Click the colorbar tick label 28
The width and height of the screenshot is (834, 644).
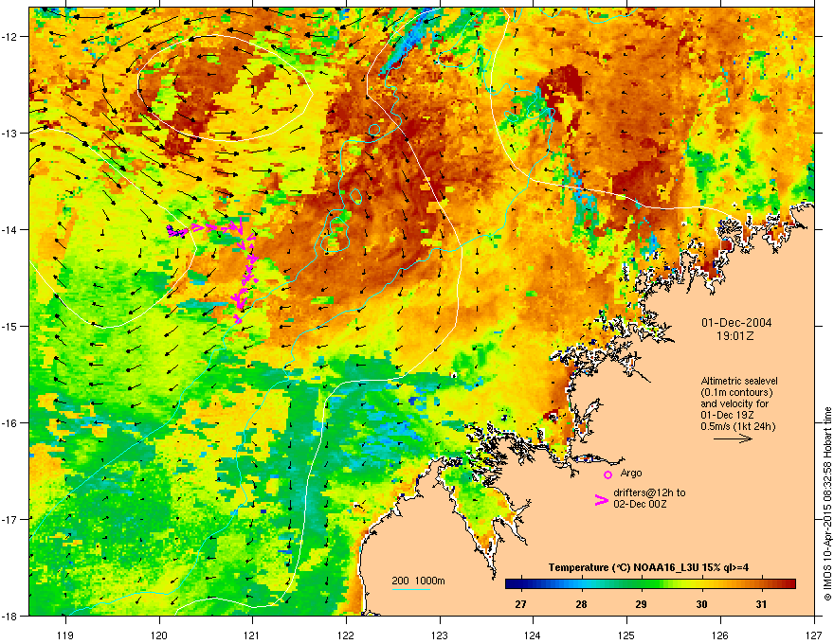point(581,604)
